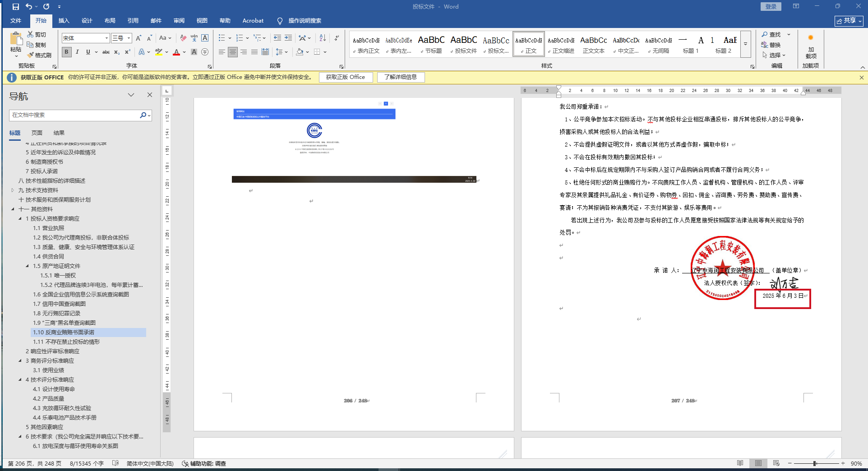Toggle Italic formatting
This screenshot has width=868, height=471.
(x=77, y=52)
